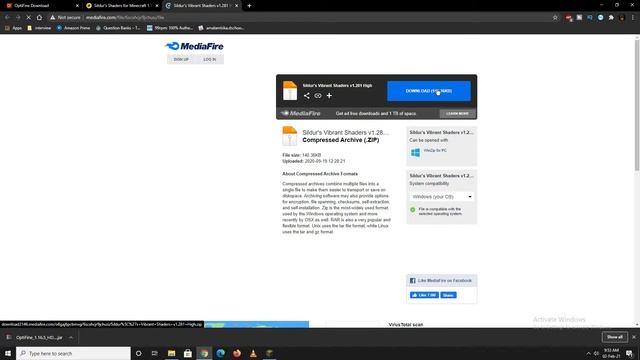
Task: Click the Not secure warning icon
Action: coord(53,18)
